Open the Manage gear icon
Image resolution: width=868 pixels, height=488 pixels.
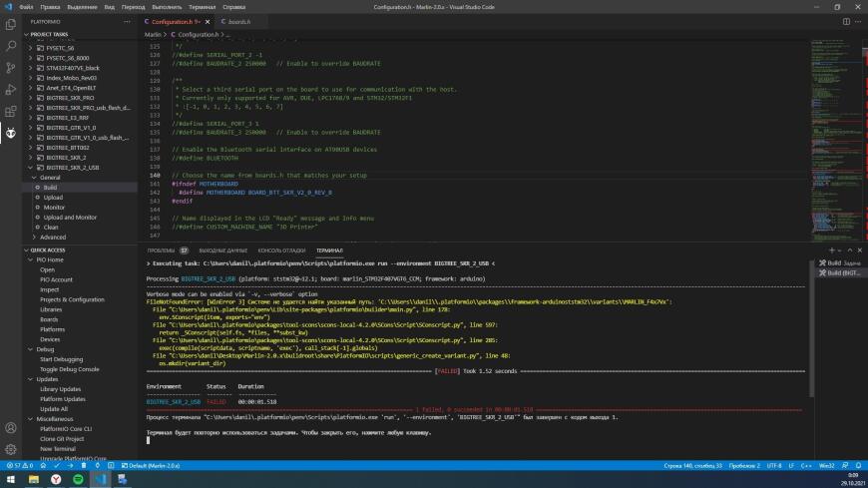[x=11, y=449]
